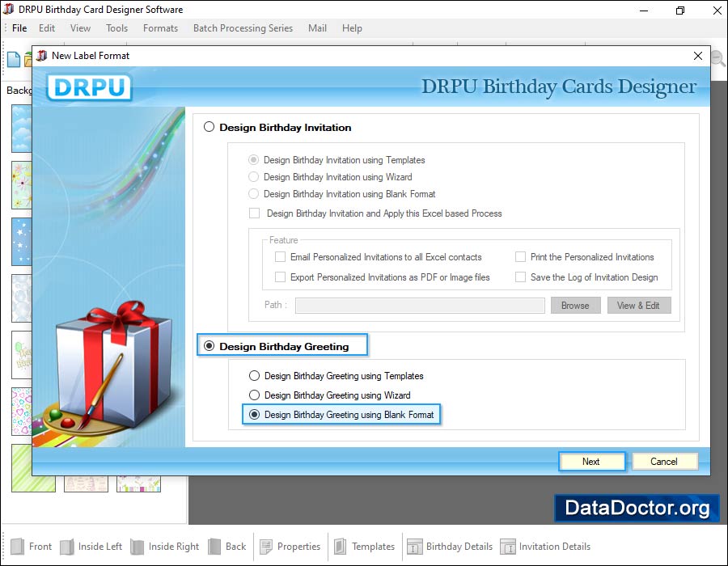Choose Design Birthday Greeting using Wizard

(254, 395)
